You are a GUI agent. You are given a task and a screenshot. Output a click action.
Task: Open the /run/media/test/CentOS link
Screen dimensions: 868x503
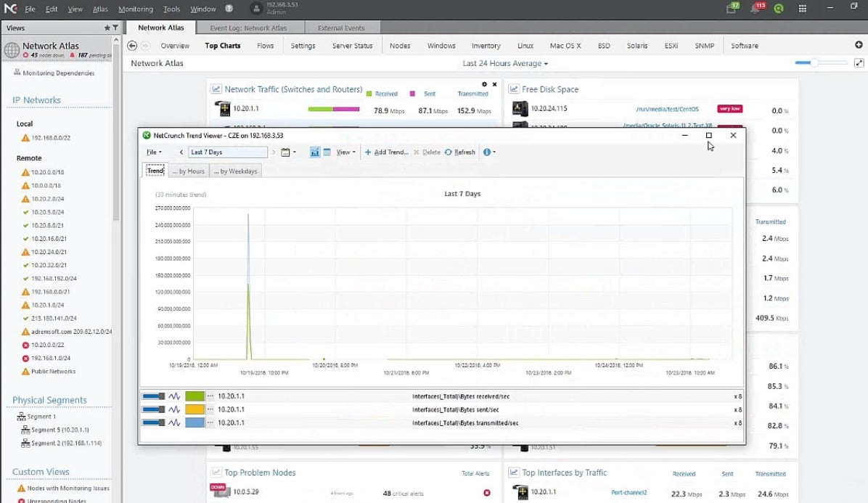coord(667,110)
